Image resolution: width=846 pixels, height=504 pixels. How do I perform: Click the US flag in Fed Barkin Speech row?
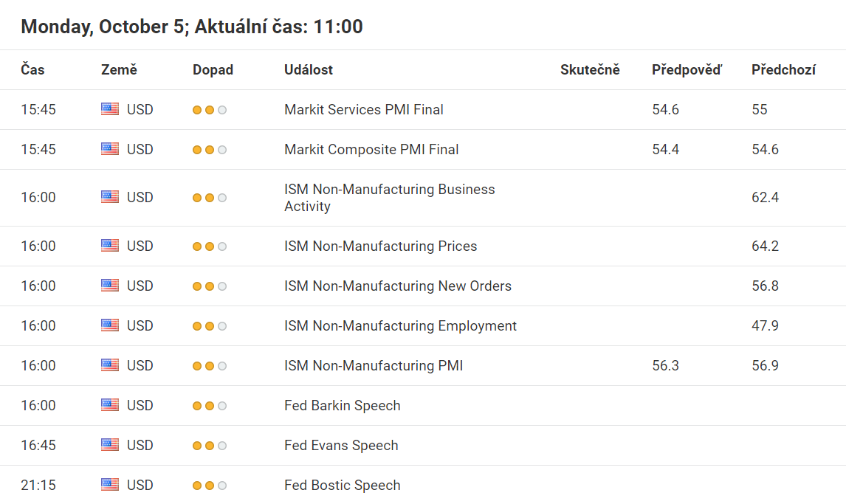coord(110,405)
